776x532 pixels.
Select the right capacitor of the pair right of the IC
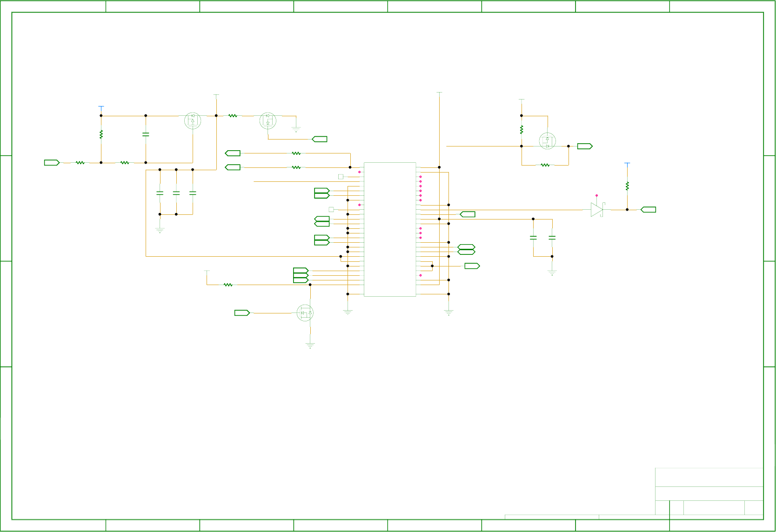tap(552, 238)
